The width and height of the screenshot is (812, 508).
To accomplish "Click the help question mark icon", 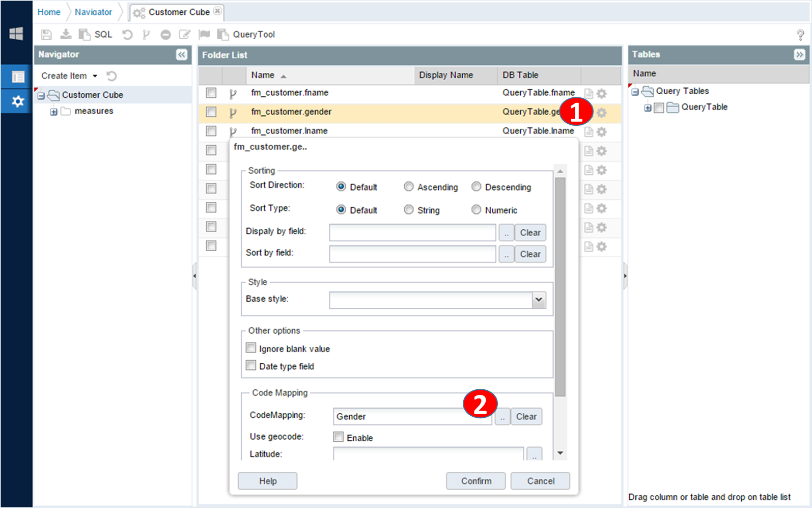I will (800, 35).
